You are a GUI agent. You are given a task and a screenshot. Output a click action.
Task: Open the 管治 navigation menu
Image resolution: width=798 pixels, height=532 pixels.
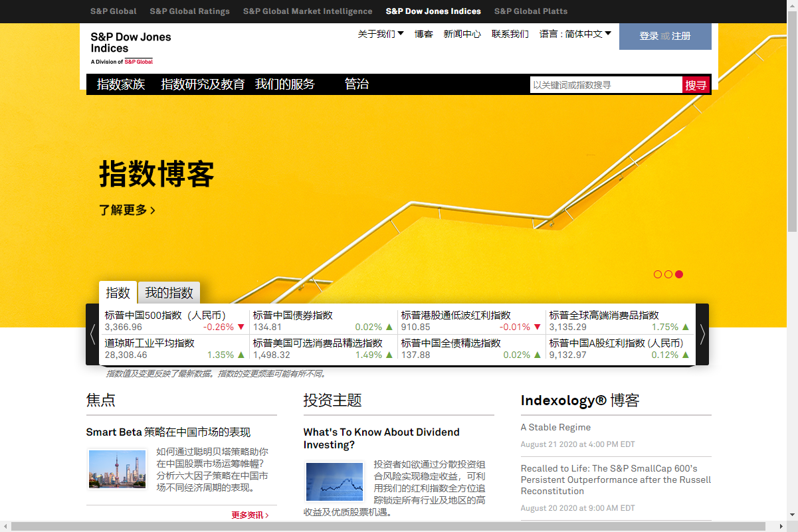coord(357,84)
